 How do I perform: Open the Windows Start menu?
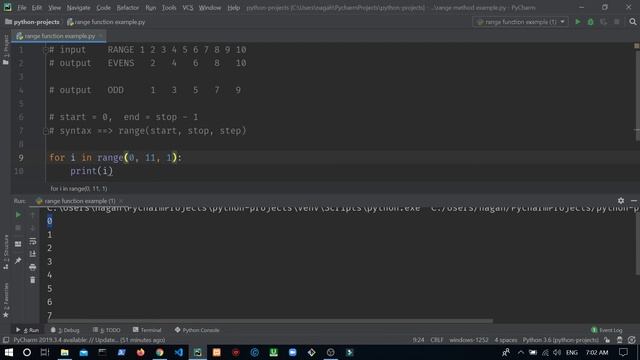coord(9,352)
